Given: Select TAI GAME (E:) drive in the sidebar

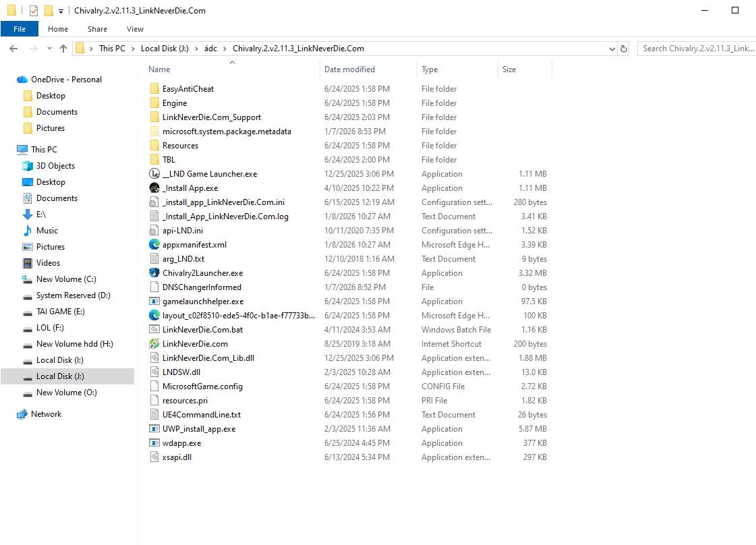Looking at the screenshot, I should pyautogui.click(x=60, y=312).
